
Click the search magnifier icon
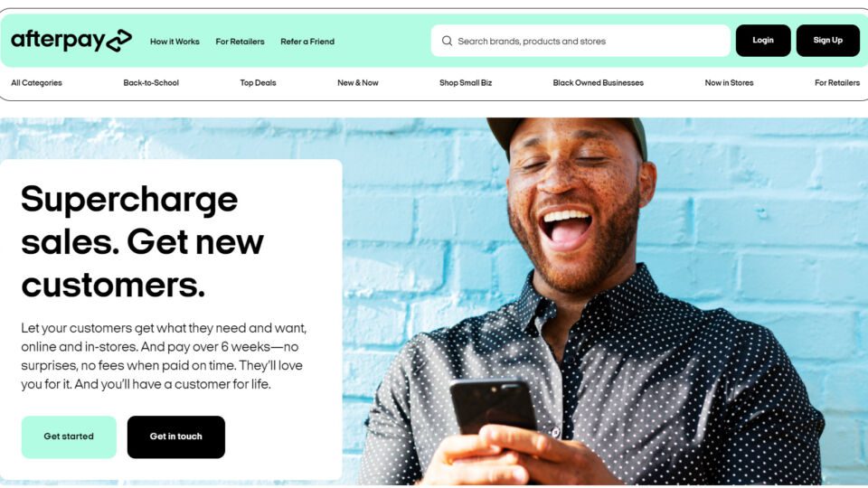[x=447, y=41]
